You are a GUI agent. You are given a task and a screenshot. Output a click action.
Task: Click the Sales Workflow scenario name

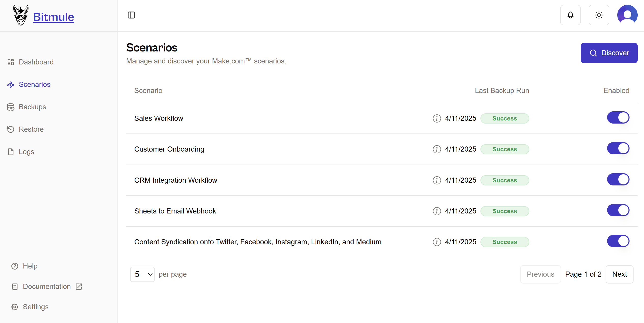point(159,118)
